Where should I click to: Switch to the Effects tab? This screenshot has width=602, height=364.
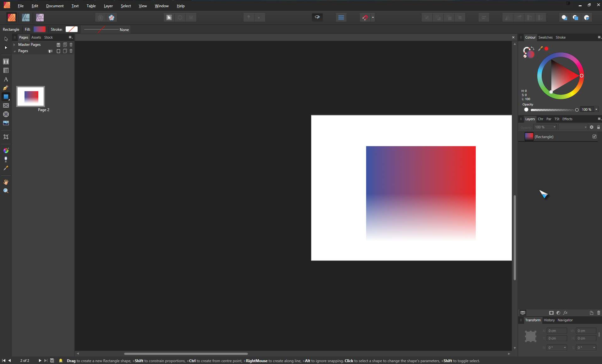567,119
